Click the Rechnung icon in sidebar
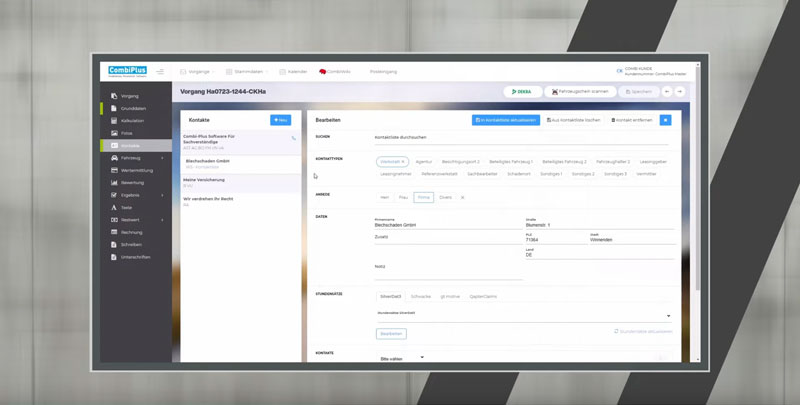 pos(114,232)
